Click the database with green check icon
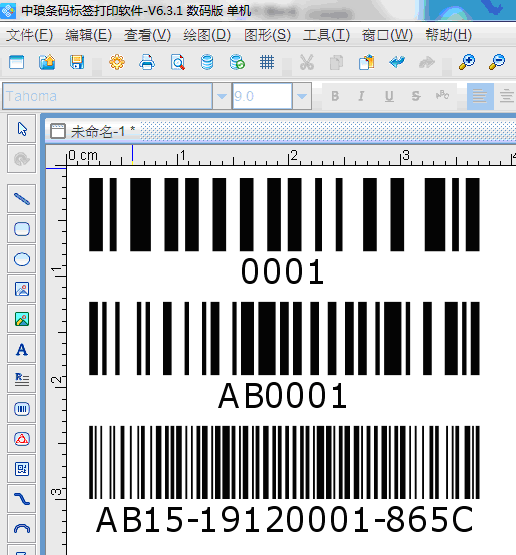 coord(237,63)
